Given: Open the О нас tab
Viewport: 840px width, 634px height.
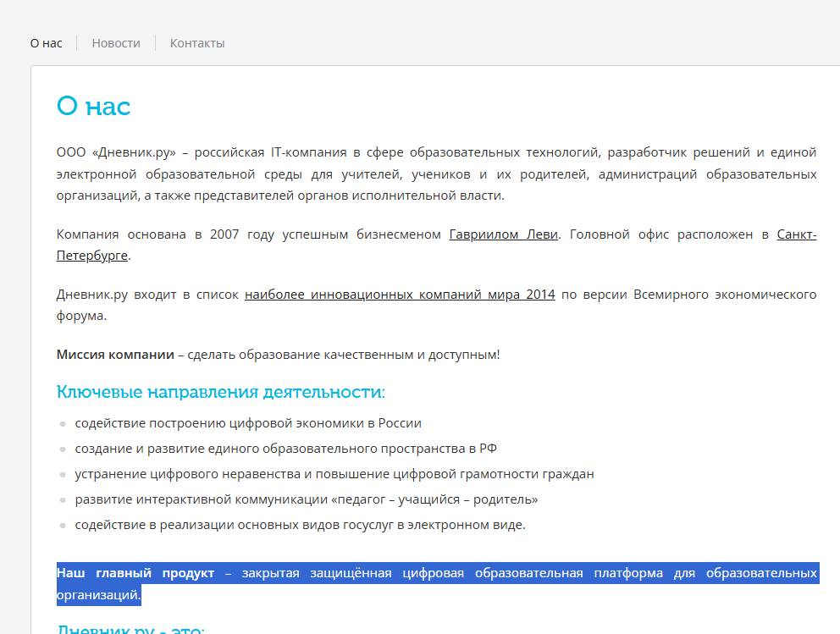Looking at the screenshot, I should [x=46, y=43].
